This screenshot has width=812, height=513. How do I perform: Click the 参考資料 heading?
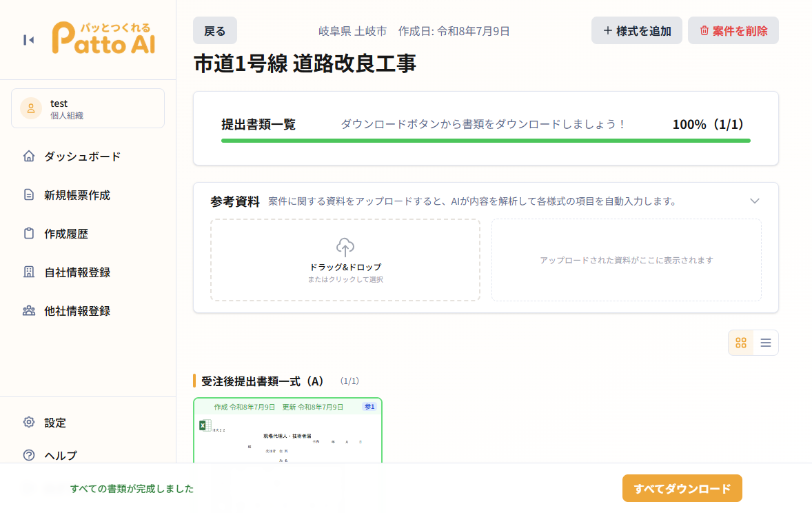point(235,201)
